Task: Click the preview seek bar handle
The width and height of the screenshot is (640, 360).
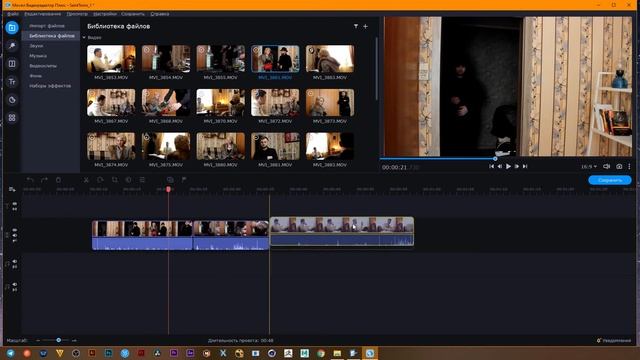Action: click(x=495, y=159)
